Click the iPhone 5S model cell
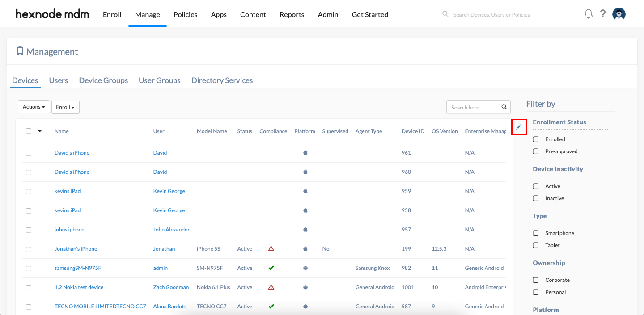Viewport: 644px width, 315px height. (x=208, y=249)
